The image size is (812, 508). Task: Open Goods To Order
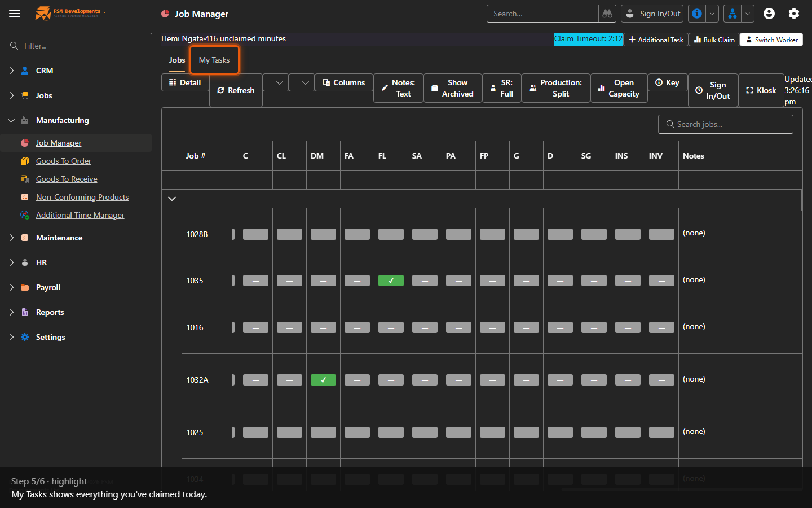coord(64,161)
